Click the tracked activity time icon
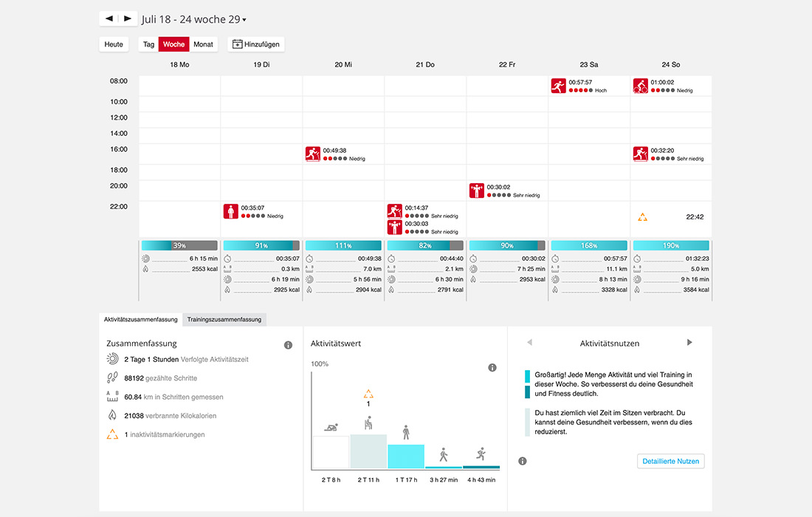Image resolution: width=812 pixels, height=517 pixels. click(112, 359)
